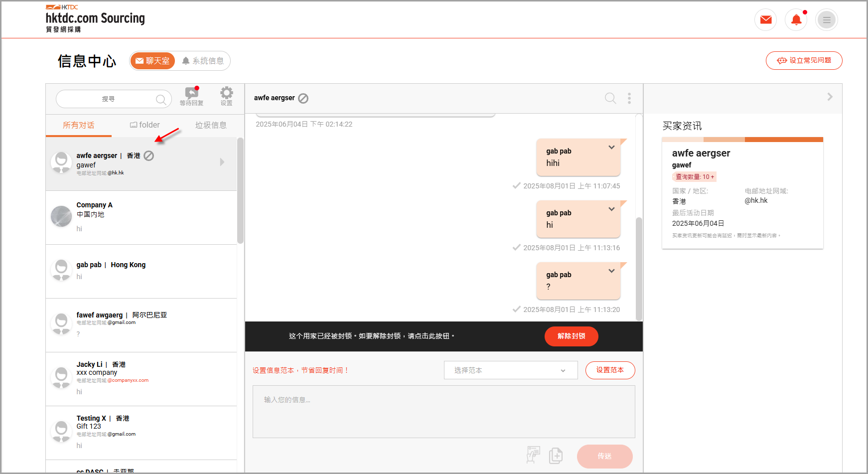The width and height of the screenshot is (868, 474).
Task: Open fawef awgaerg conversation
Action: pyautogui.click(x=142, y=325)
